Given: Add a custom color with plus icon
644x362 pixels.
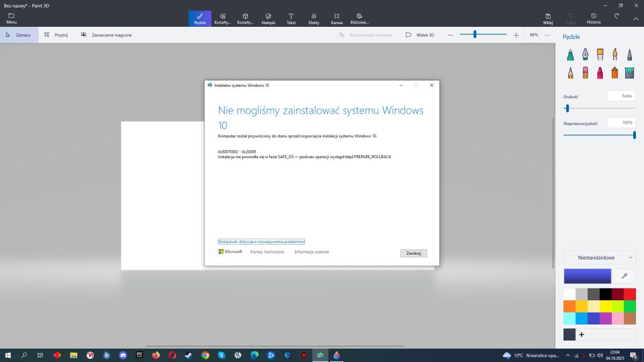Looking at the screenshot, I should pos(581,335).
